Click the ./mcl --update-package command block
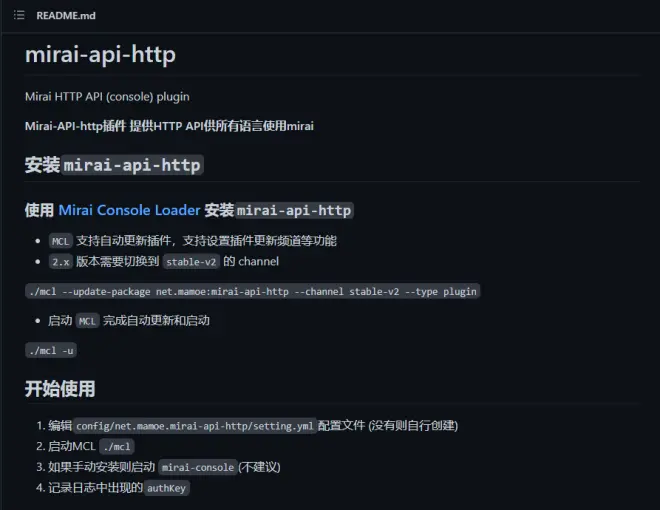Image resolution: width=660 pixels, height=510 pixels. coord(253,291)
